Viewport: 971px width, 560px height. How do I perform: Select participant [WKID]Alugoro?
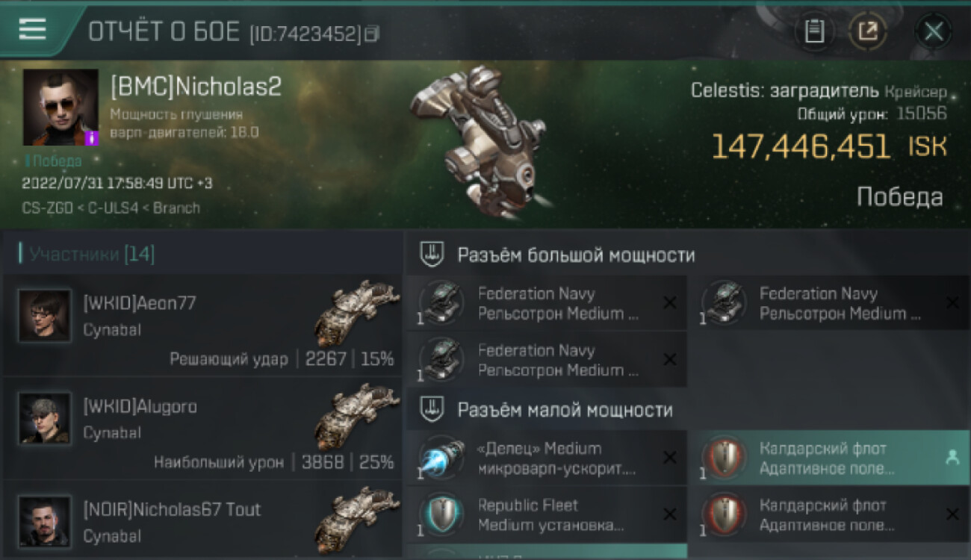(x=202, y=428)
